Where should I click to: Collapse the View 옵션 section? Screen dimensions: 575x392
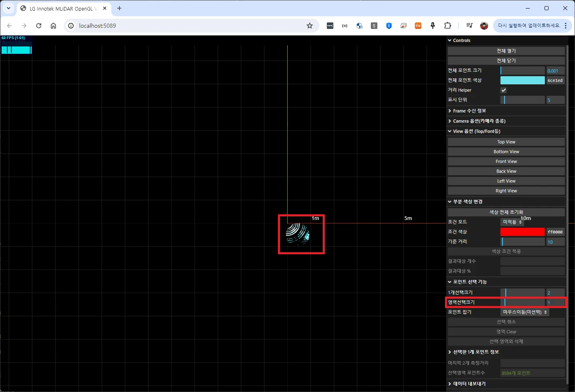[506, 131]
